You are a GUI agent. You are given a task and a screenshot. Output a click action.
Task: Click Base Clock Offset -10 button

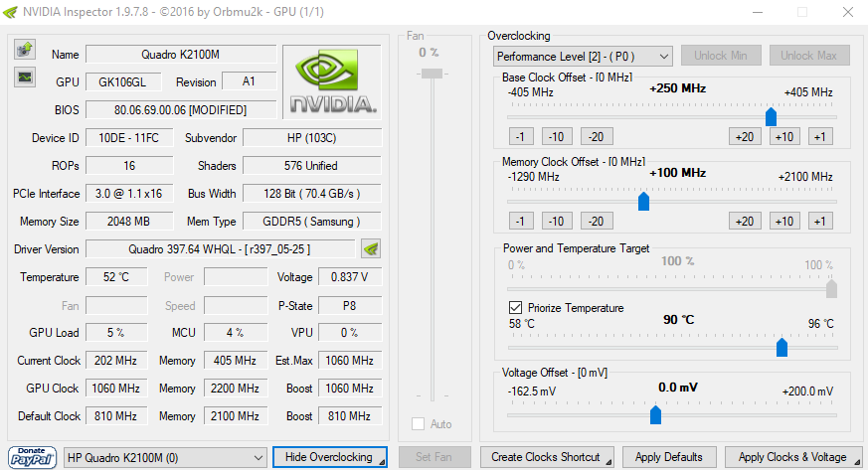point(557,136)
